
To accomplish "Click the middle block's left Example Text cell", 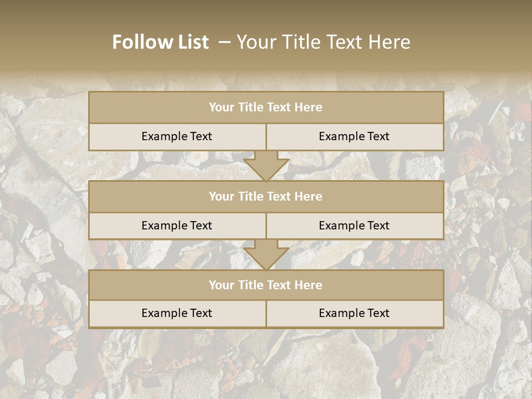I will (x=177, y=226).
